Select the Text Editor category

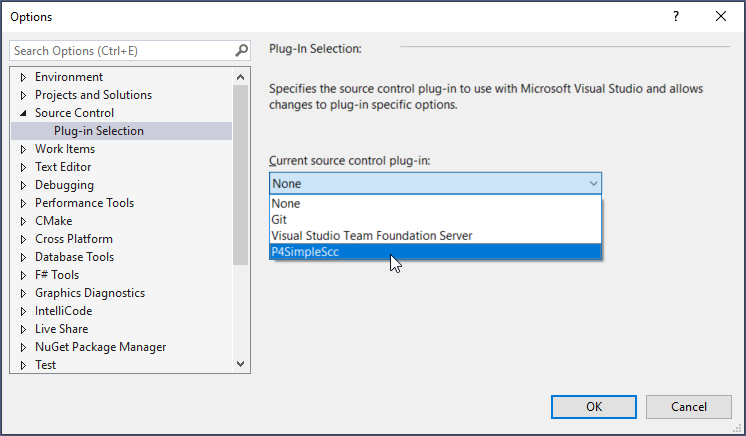[63, 167]
